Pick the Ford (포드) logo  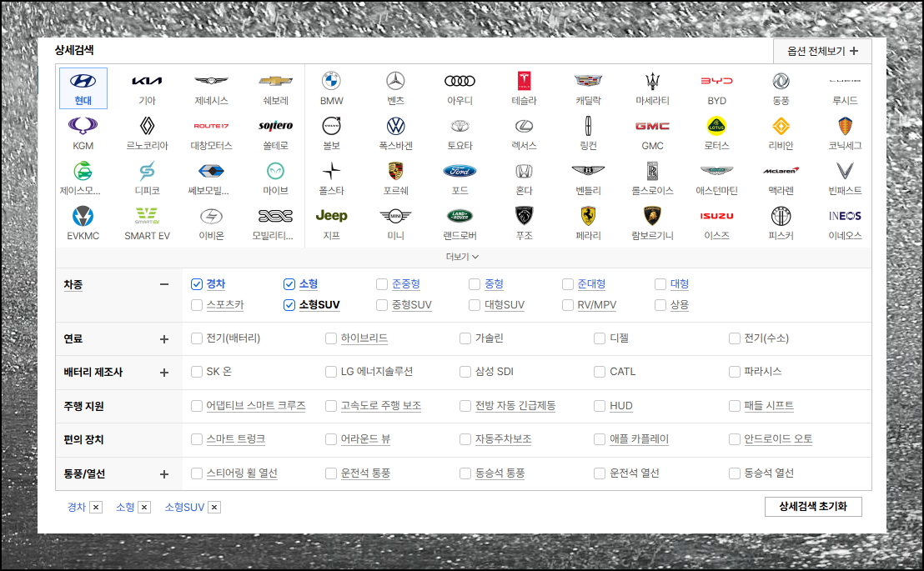pyautogui.click(x=459, y=171)
